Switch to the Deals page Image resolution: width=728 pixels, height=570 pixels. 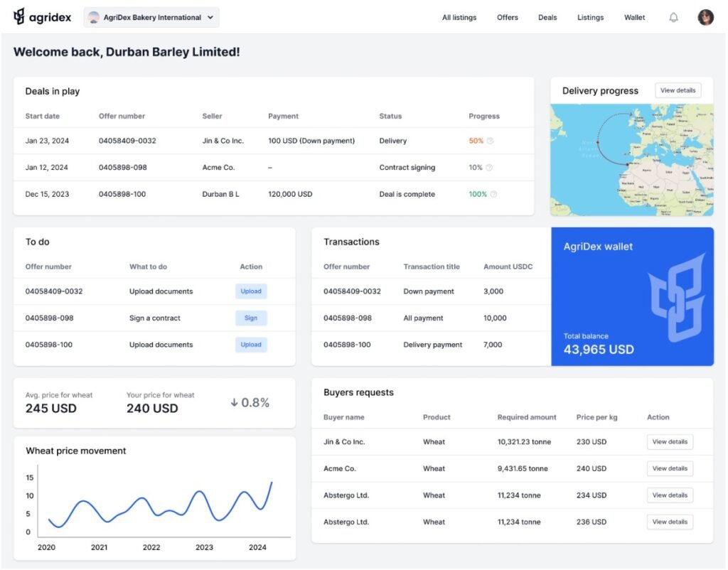click(547, 18)
